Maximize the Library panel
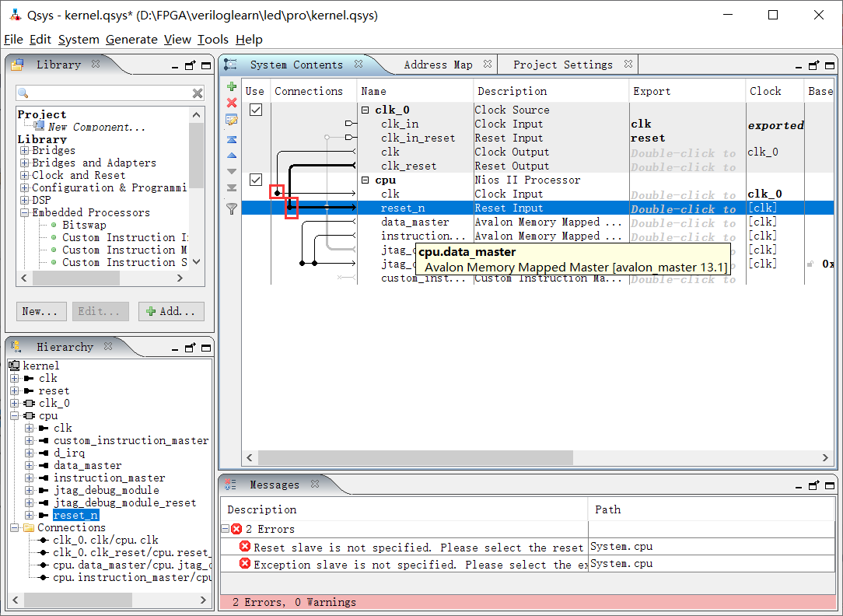This screenshot has height=616, width=843. click(206, 65)
